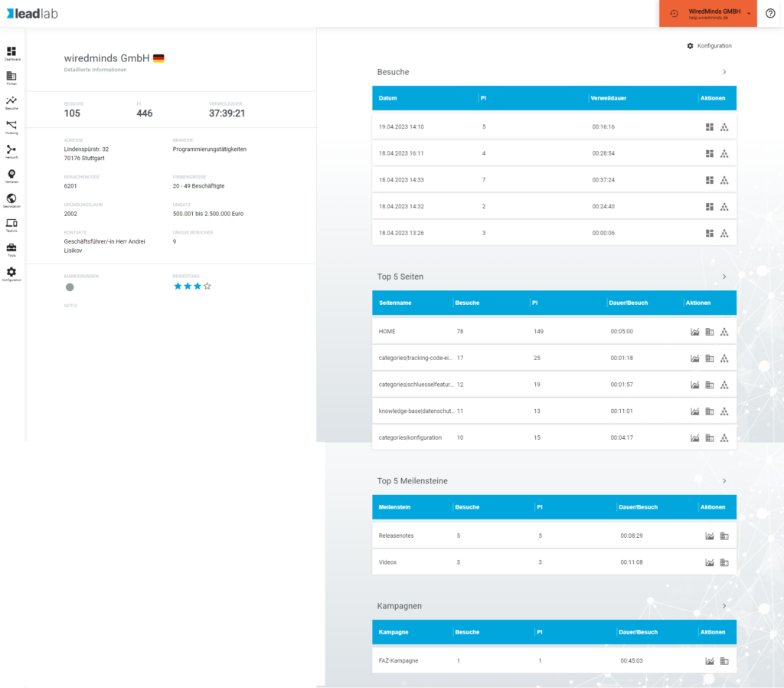The height and width of the screenshot is (688, 784).
Task: Go to Firmen in the left sidebar
Action: [x=11, y=77]
